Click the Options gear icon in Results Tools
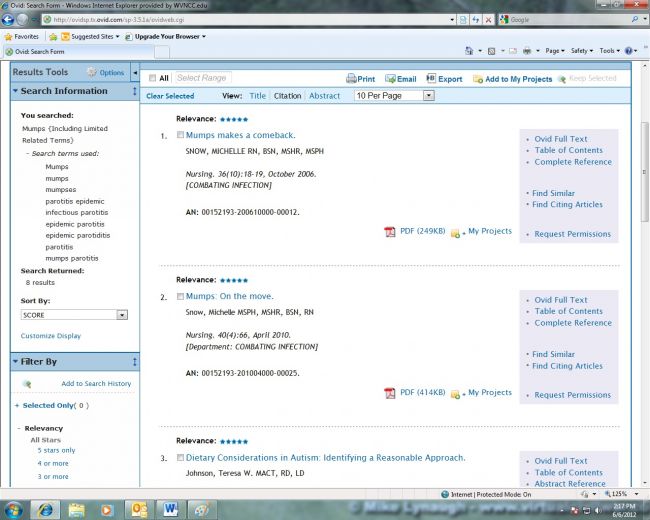 [x=92, y=72]
